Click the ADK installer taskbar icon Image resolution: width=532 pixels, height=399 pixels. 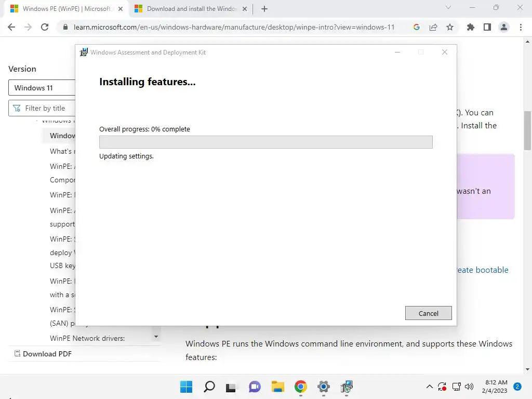click(347, 387)
